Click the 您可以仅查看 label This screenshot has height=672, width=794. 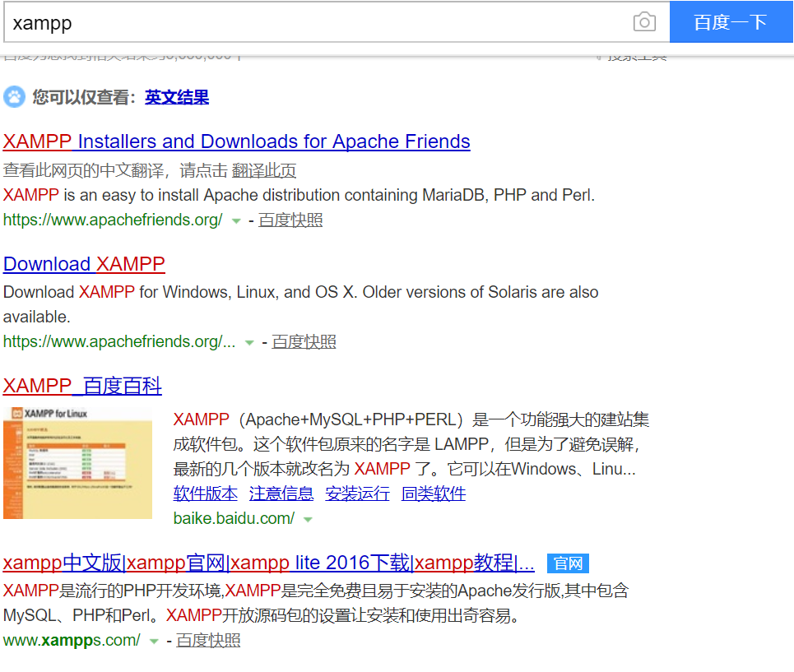(x=84, y=97)
